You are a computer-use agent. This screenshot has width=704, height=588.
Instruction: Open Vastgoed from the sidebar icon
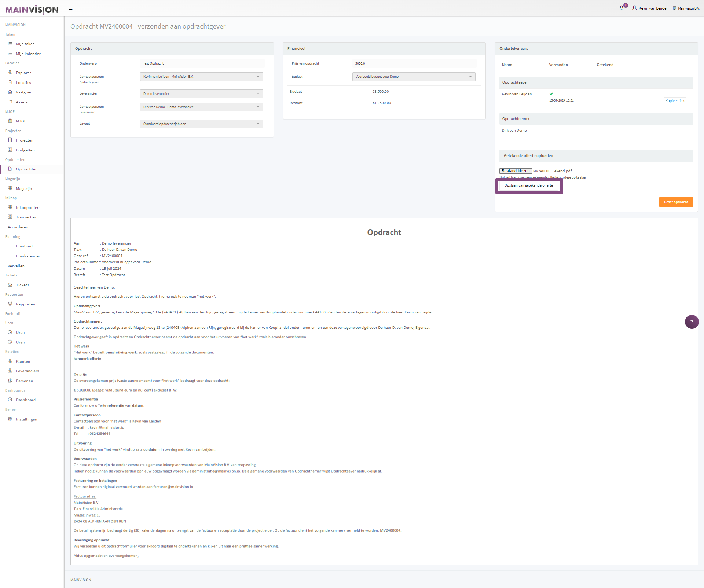pos(10,92)
